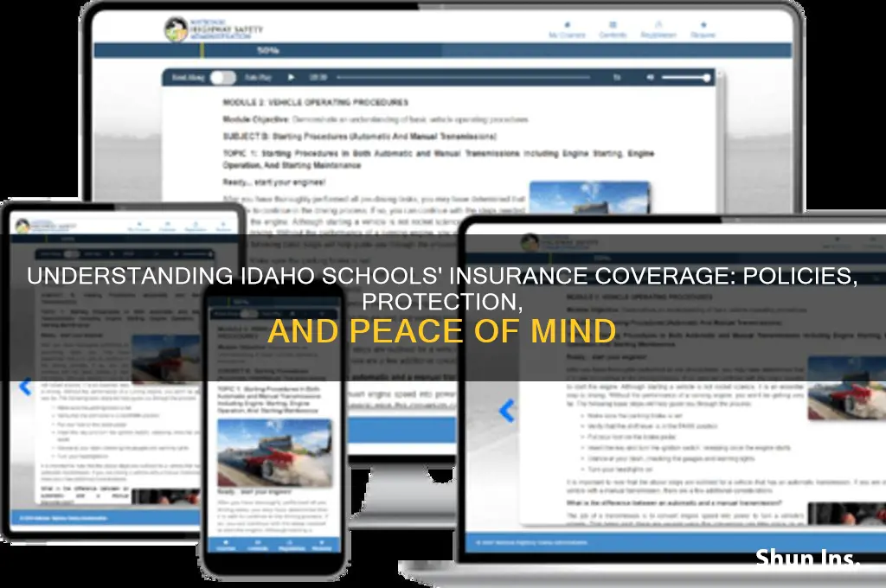This screenshot has width=886, height=588.
Task: Open the lower steering-wheel image on the tablet
Action: 165,496
